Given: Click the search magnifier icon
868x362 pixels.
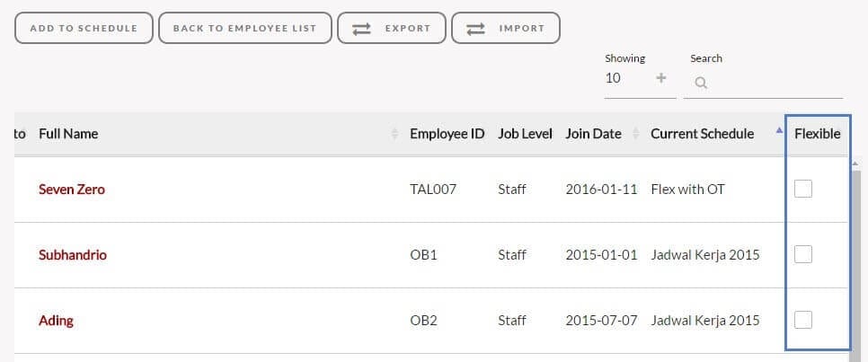Looking at the screenshot, I should [x=701, y=84].
